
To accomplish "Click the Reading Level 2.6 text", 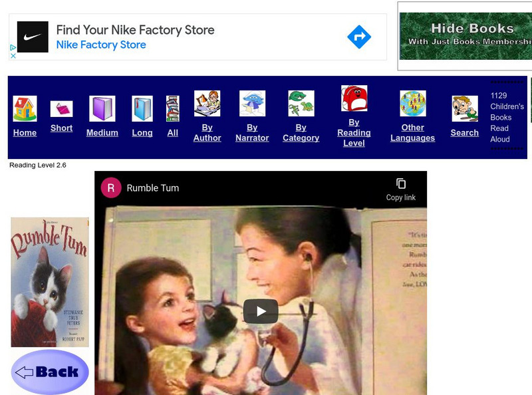I will (x=38, y=166).
